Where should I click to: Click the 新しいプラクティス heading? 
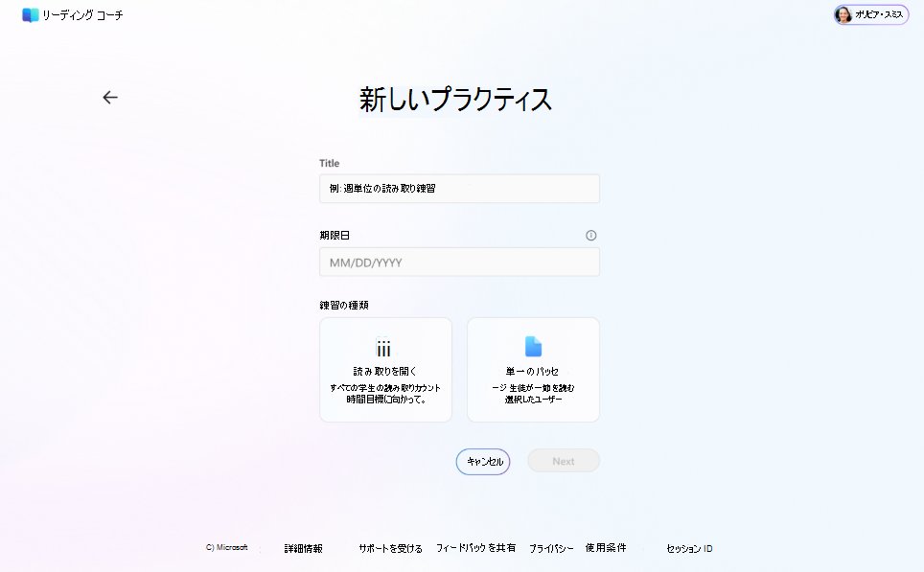click(x=455, y=99)
